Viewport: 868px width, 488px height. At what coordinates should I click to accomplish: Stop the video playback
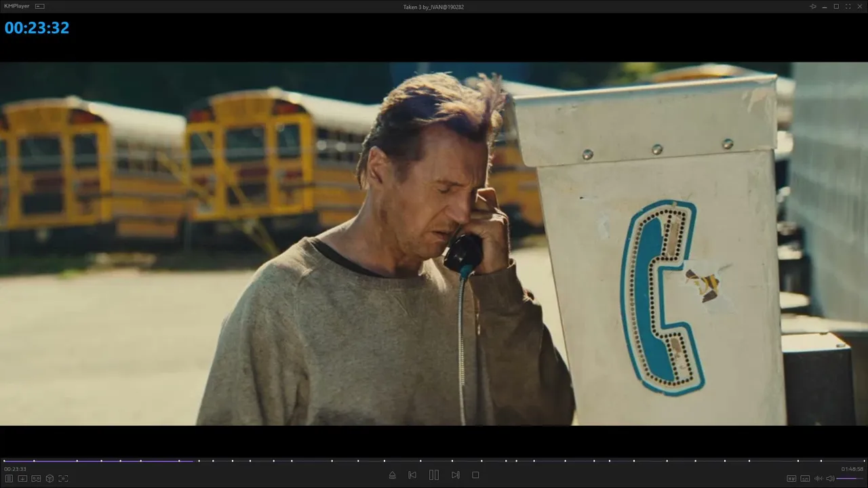[475, 475]
